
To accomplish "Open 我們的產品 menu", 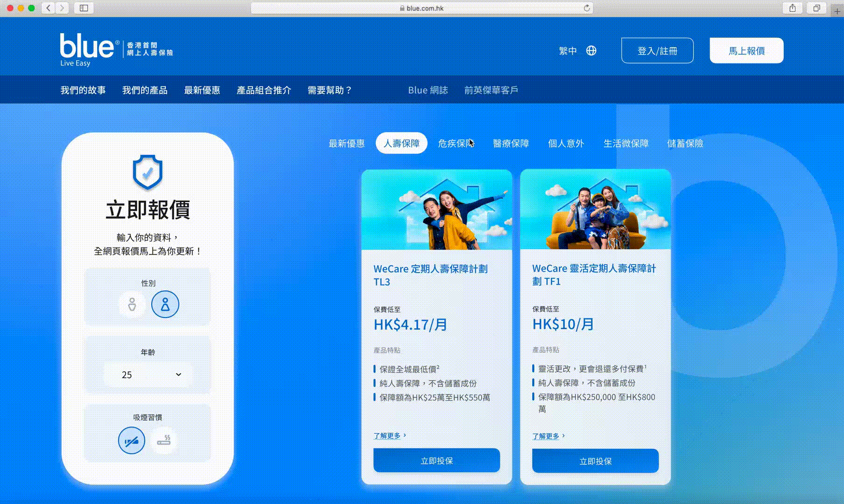I will pos(145,90).
